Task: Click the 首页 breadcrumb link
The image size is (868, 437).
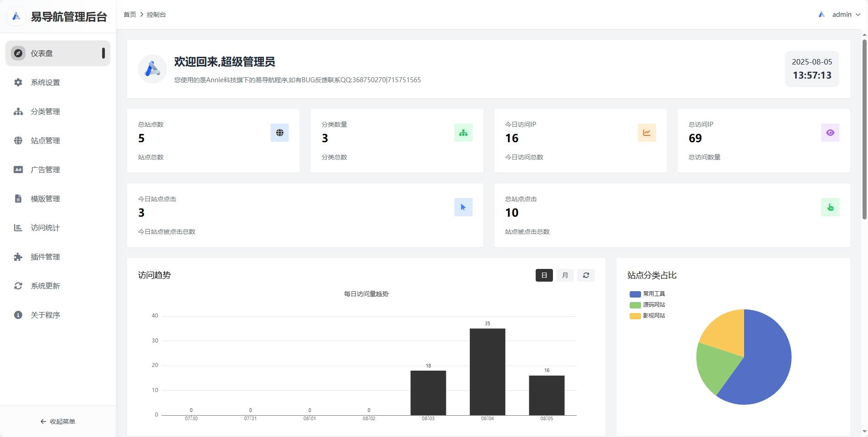Action: [130, 15]
